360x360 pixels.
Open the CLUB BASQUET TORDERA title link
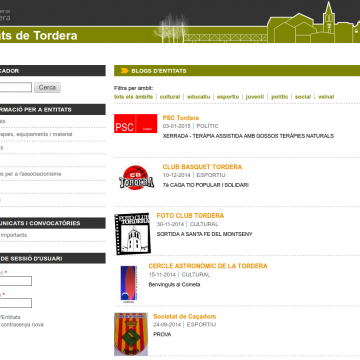click(202, 167)
